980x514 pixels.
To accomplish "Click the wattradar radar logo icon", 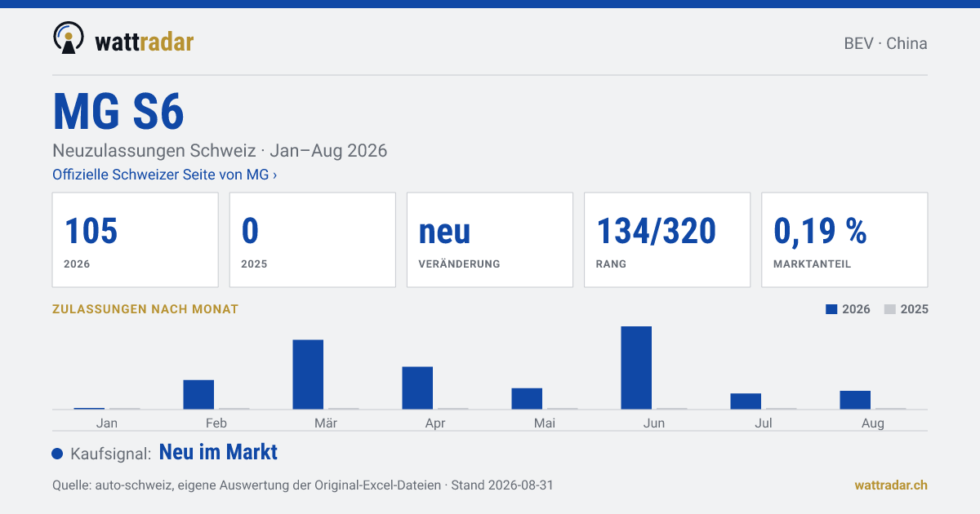I will pyautogui.click(x=69, y=38).
